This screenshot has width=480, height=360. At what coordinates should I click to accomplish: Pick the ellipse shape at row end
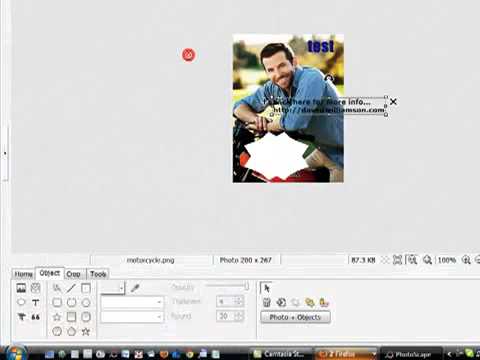pyautogui.click(x=86, y=302)
